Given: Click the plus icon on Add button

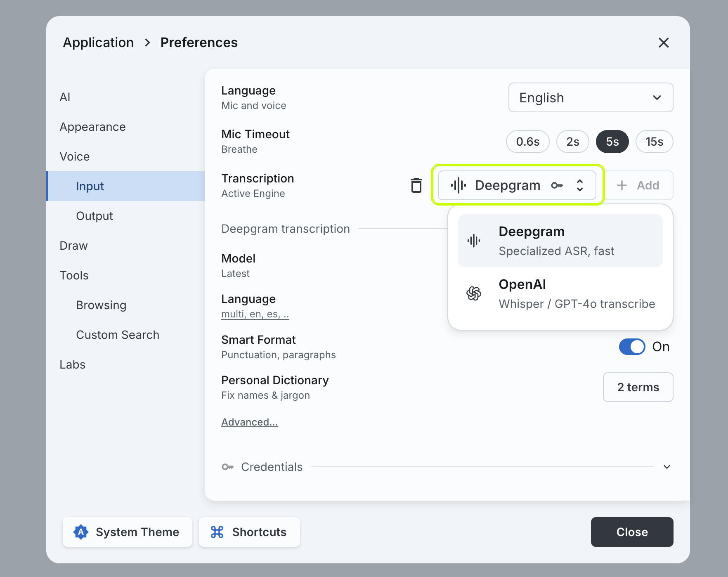Looking at the screenshot, I should pyautogui.click(x=622, y=185).
